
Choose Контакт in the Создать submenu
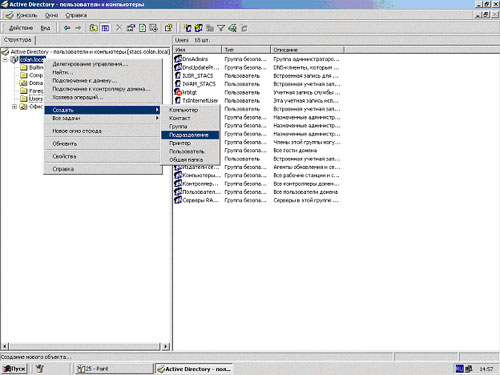click(190, 118)
